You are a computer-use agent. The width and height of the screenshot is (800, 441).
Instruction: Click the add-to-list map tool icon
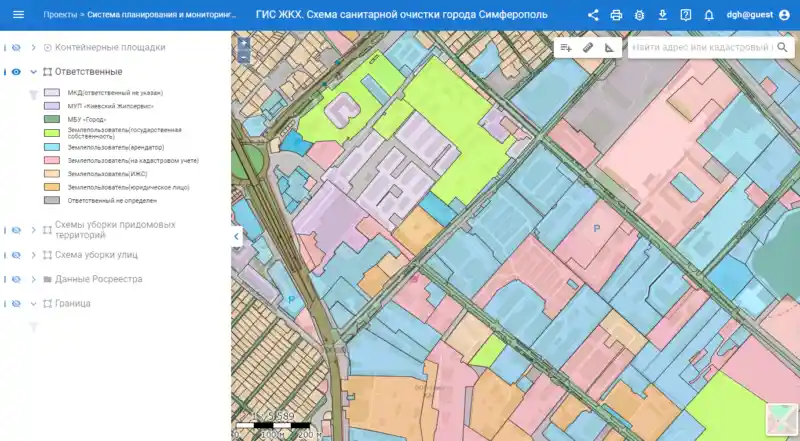(x=565, y=47)
